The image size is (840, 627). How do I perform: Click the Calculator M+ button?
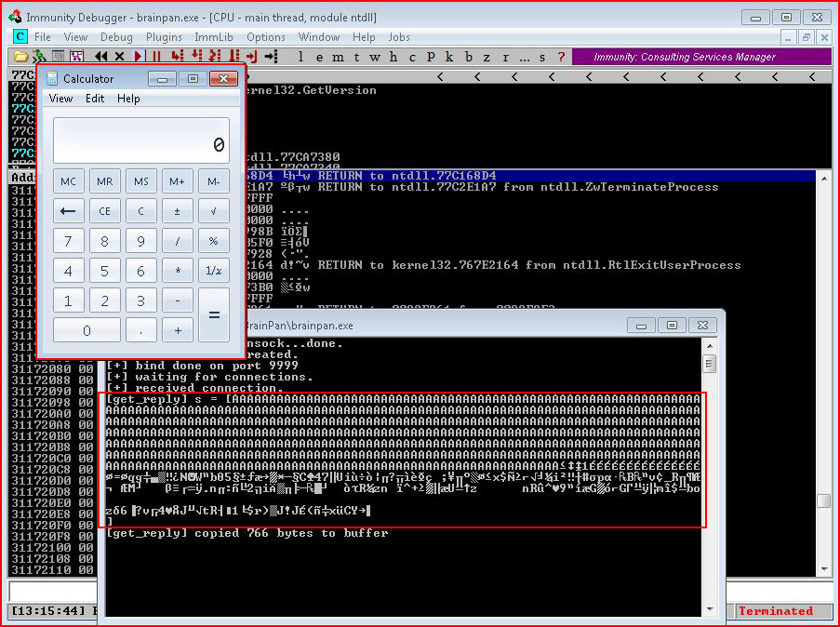178,181
